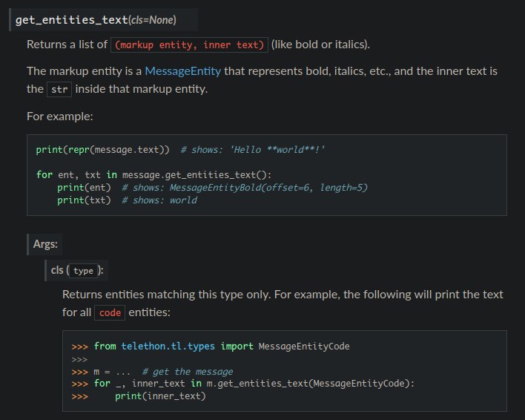Screen dimensions: 525x420
Task: Click the type badge beside cls
Action: click(x=84, y=271)
